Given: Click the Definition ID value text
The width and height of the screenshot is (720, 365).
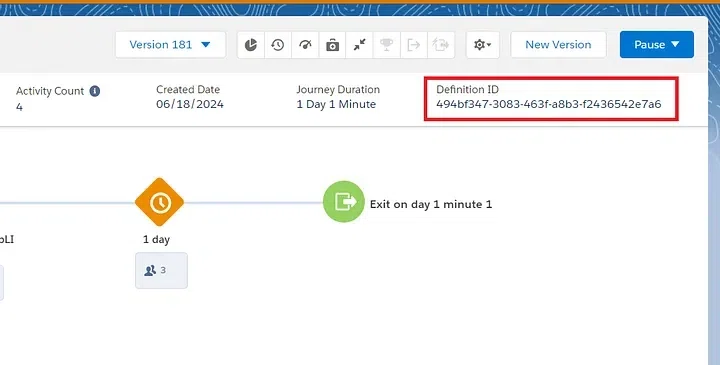Looking at the screenshot, I should [549, 104].
